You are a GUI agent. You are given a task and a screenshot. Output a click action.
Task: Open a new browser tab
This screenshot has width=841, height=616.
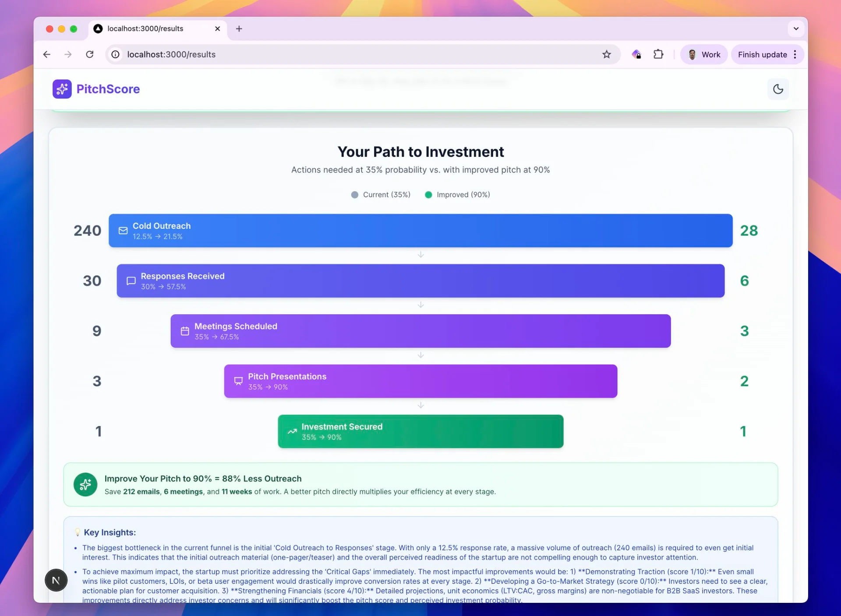239,29
